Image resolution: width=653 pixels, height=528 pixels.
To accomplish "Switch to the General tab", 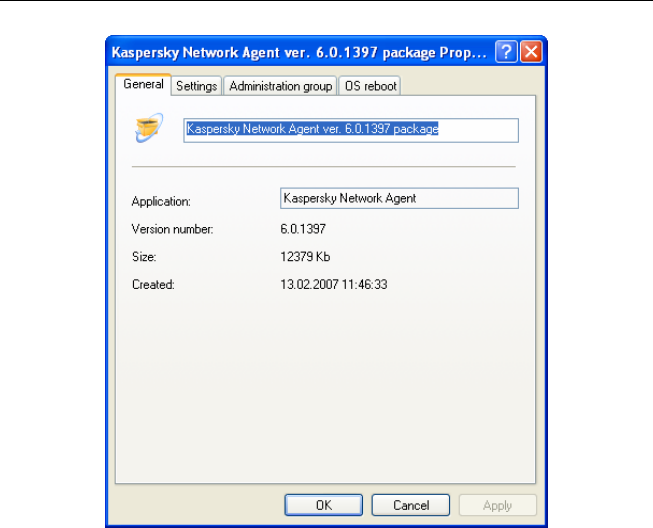I will coord(143,85).
